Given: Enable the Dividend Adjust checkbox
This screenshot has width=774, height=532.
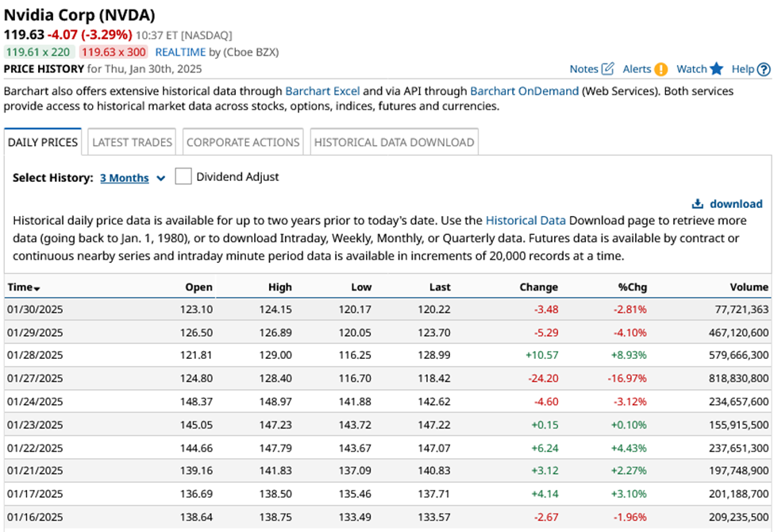Looking at the screenshot, I should pyautogui.click(x=183, y=175).
